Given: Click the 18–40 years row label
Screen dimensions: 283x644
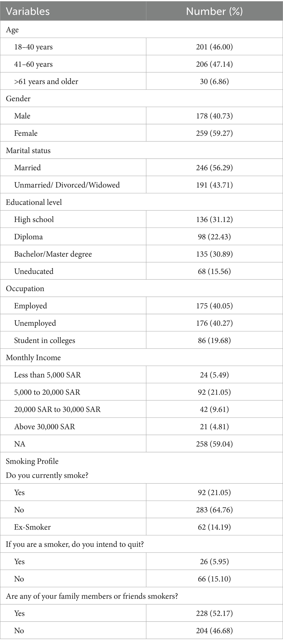Looking at the screenshot, I should click(34, 47).
